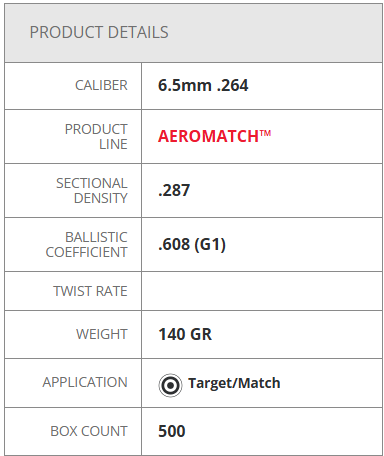Click the empty twist rate value cell
The width and height of the screenshot is (384, 456).
pos(262,291)
